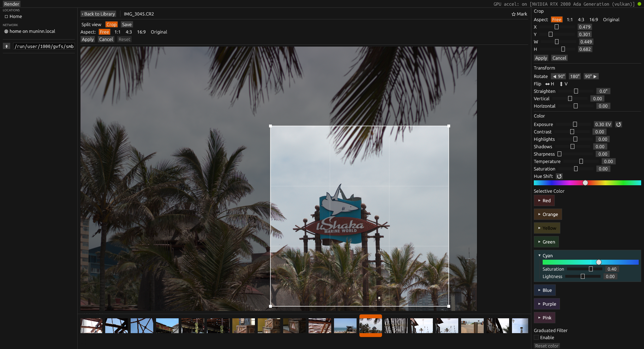Click top-right crop corner handle

(449, 126)
